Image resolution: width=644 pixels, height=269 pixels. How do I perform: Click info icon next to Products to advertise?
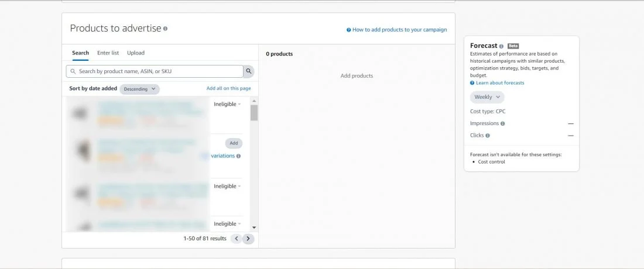coord(165,29)
